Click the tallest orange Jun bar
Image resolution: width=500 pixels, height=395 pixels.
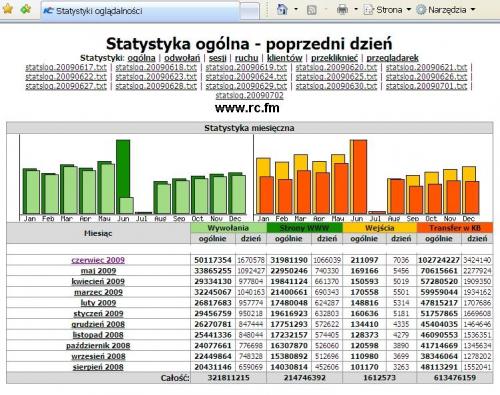[360, 177]
